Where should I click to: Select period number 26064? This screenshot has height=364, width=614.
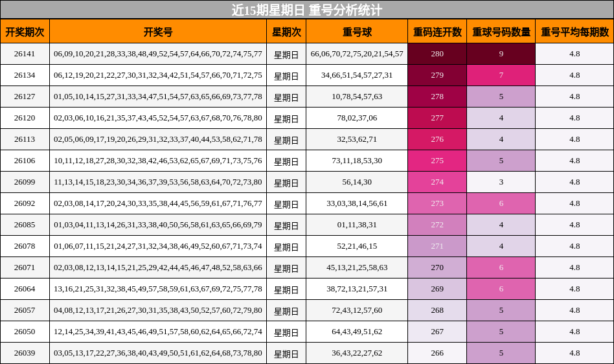pyautogui.click(x=25, y=289)
